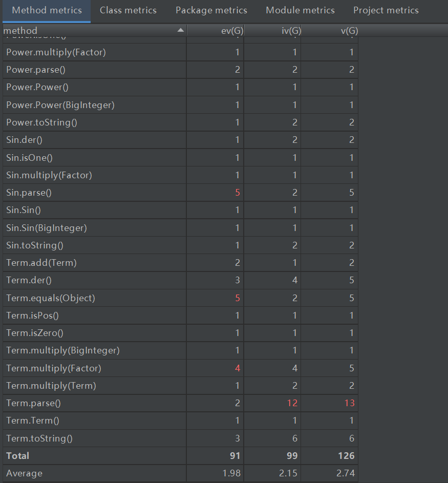Click Average iv(G) value 2.15

[x=288, y=473]
